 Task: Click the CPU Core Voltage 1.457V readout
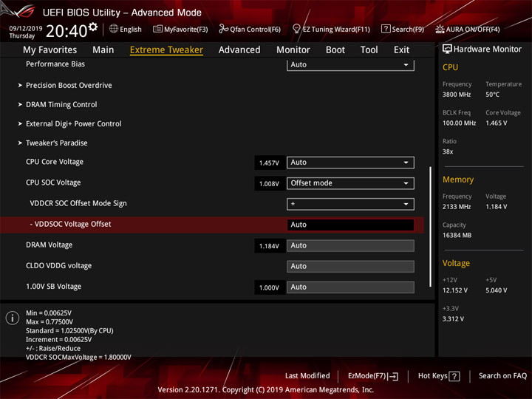pyautogui.click(x=269, y=163)
